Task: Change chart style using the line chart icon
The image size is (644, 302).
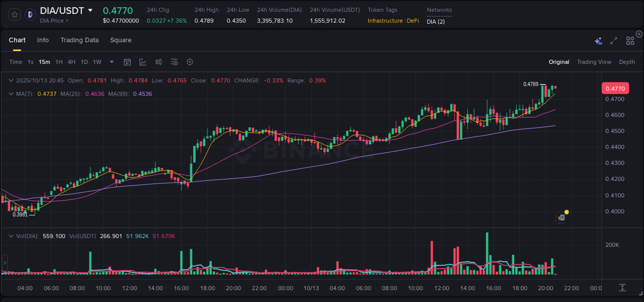Action: [143, 62]
